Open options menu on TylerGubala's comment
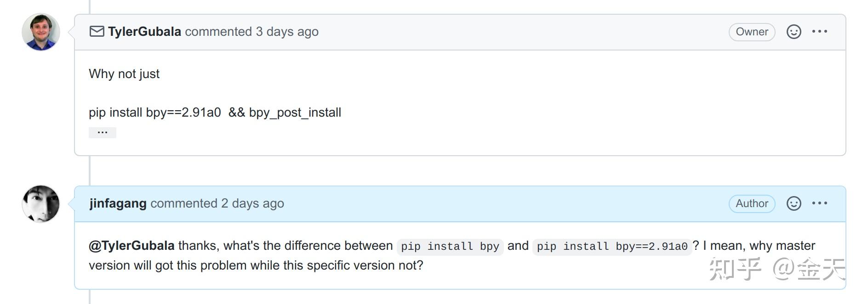Screen dimensions: 868x304 819,32
